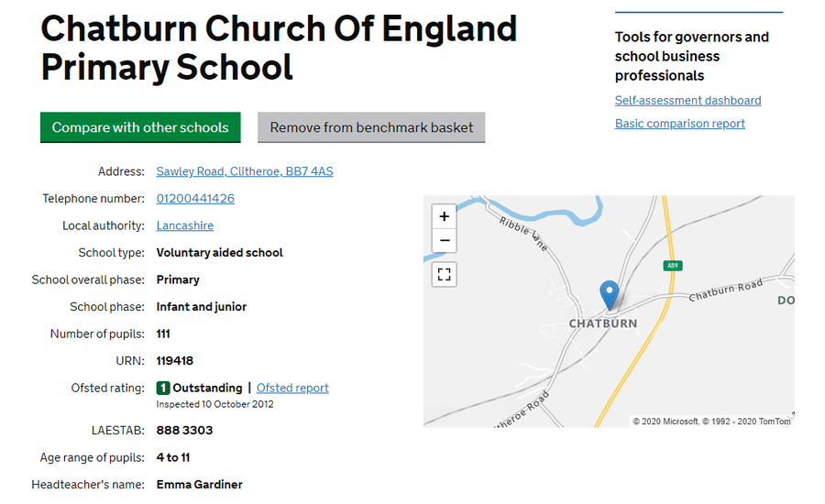Screen dimensions: 825x504
Task: Click Compare with other schools
Action: pyautogui.click(x=140, y=127)
